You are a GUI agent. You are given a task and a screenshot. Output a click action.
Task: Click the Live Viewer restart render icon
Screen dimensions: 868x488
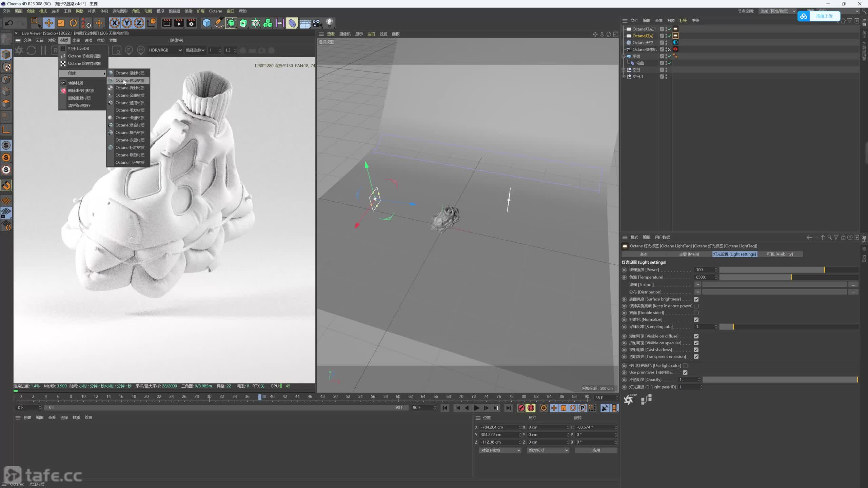pos(31,50)
